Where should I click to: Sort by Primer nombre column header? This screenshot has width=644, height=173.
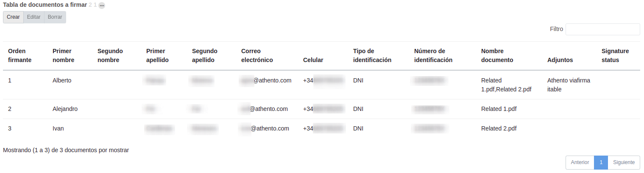point(63,56)
